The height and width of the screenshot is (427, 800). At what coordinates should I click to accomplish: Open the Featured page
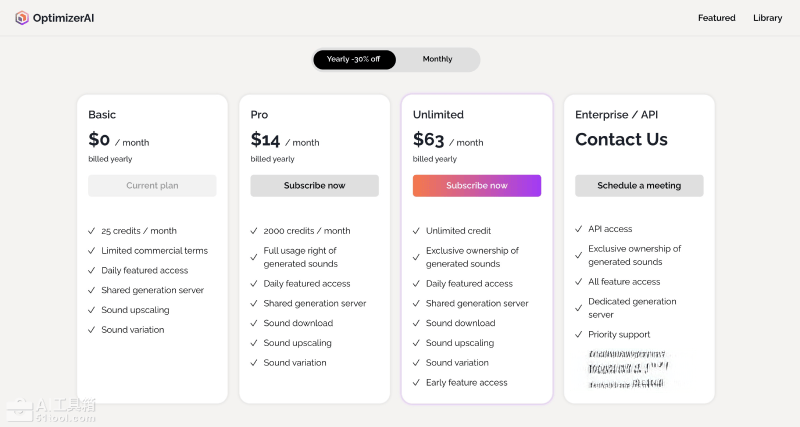pos(716,18)
